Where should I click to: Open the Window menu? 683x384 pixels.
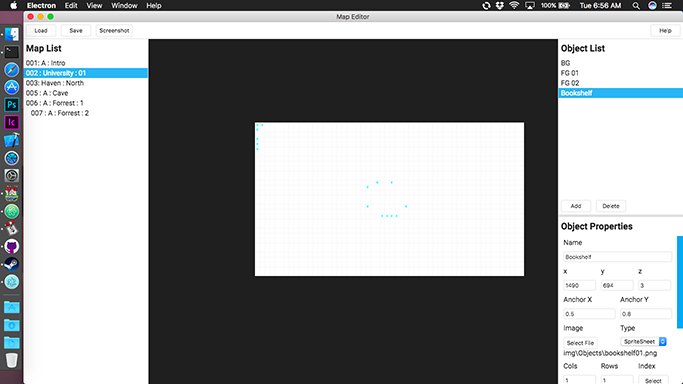click(124, 5)
